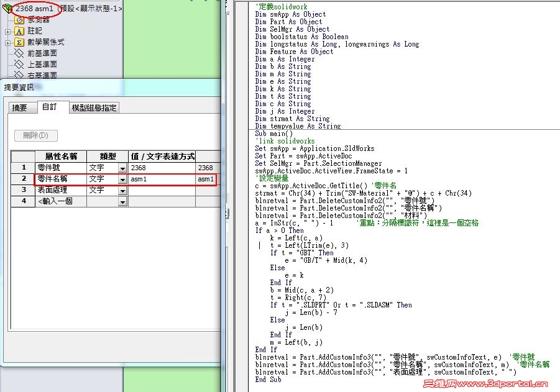
Task: Select row number 3 header
Action: (x=23, y=190)
